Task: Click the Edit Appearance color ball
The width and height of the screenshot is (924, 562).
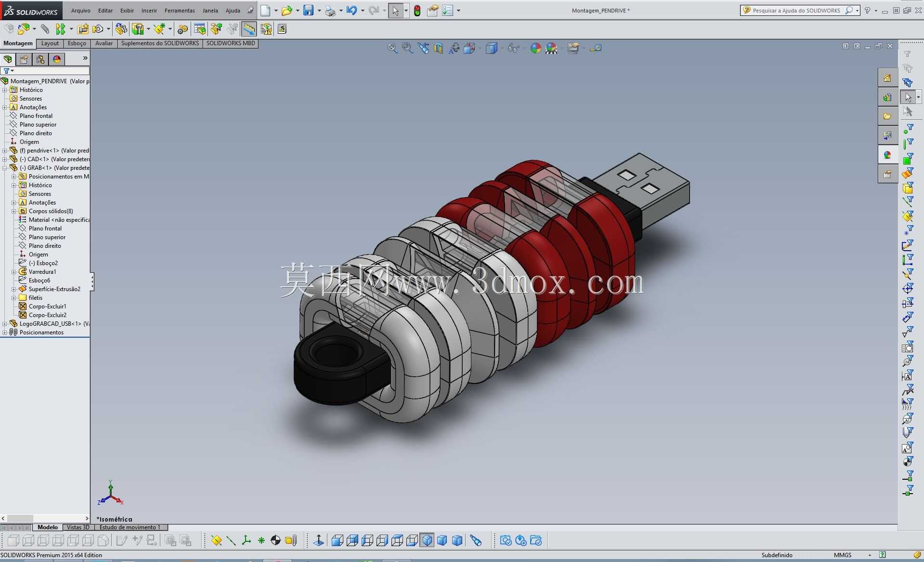Action: point(535,48)
